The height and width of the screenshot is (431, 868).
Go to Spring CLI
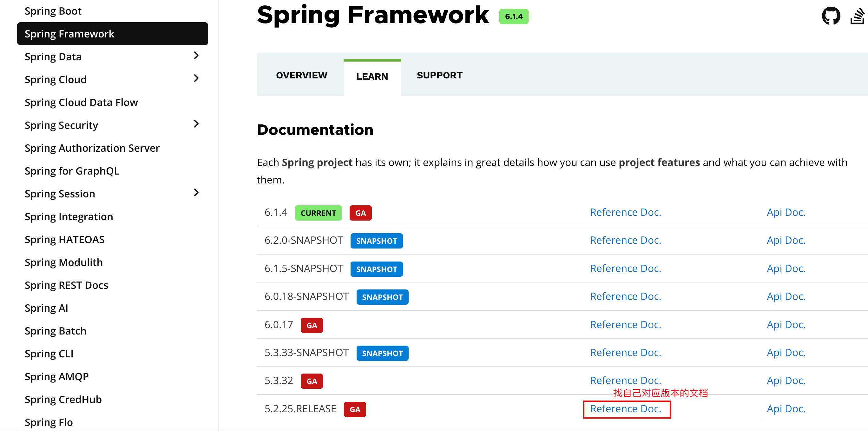click(49, 354)
